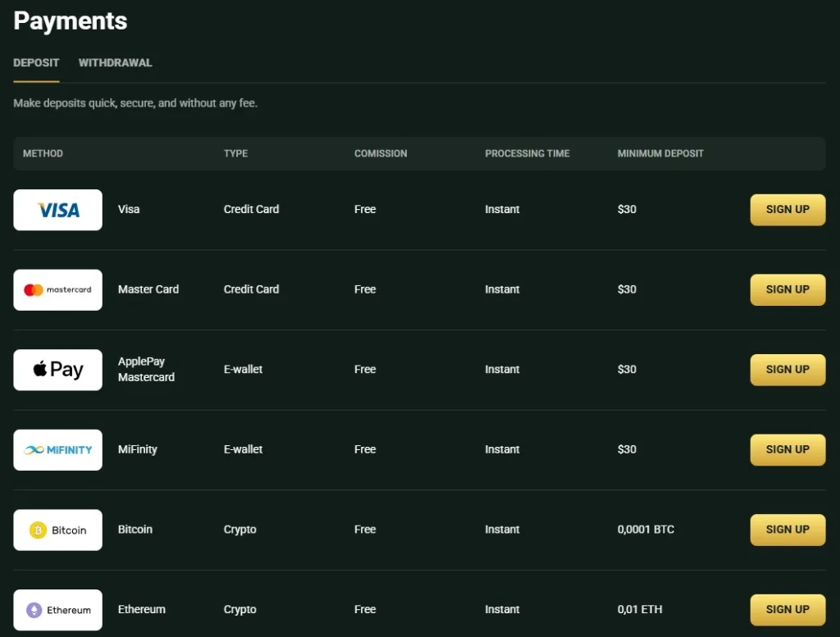This screenshot has height=637, width=840.
Task: Sign up using the Visa row button
Action: click(787, 210)
